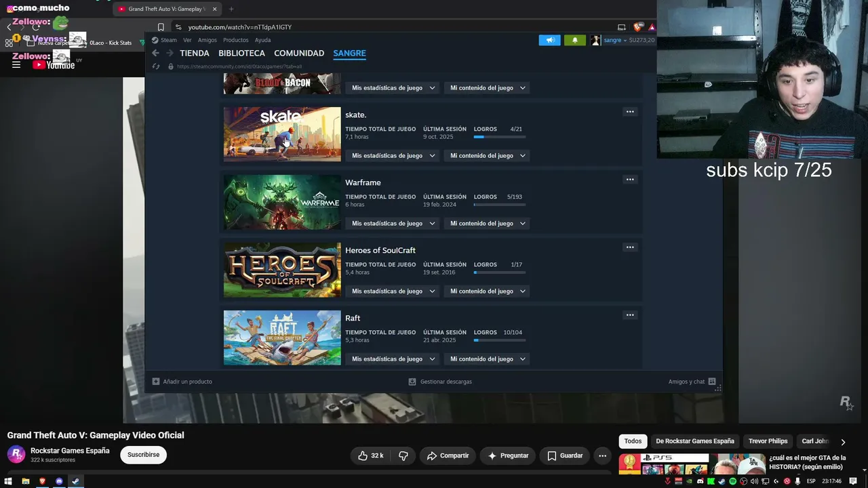The image size is (868, 488).
Task: Open the COMUNIDAD tab in Steam
Action: coord(299,53)
